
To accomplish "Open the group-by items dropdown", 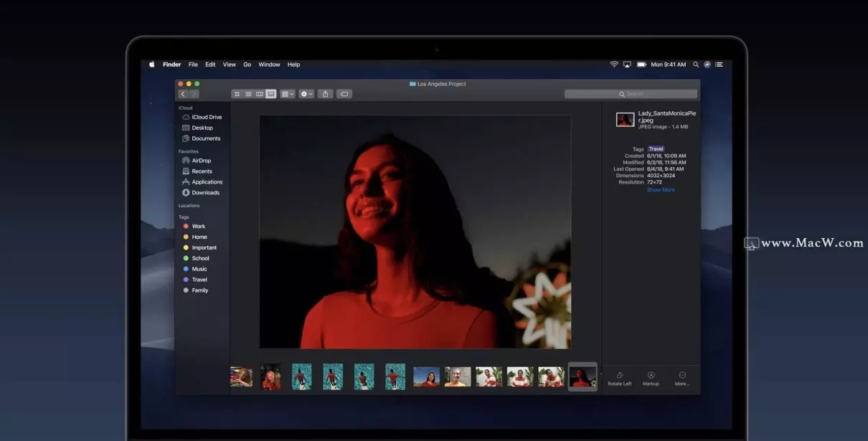I will point(288,94).
